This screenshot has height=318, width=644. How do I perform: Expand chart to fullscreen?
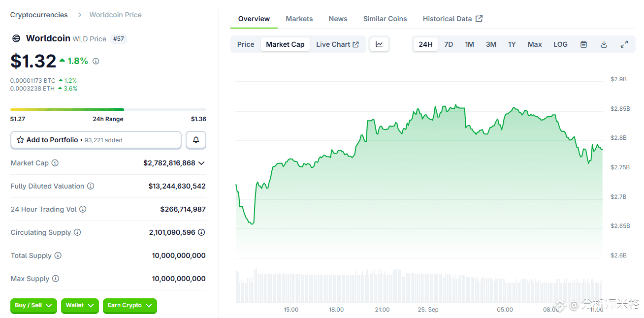624,44
